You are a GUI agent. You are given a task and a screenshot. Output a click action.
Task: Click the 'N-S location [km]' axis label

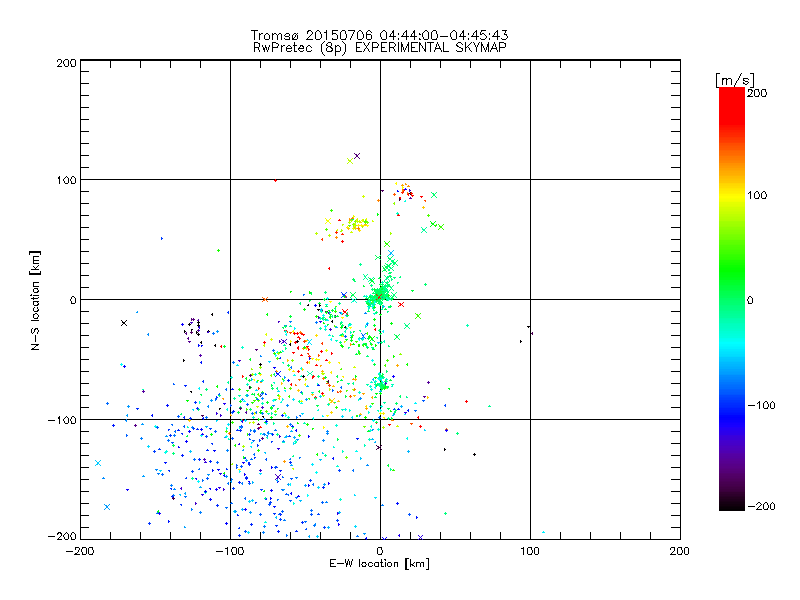pyautogui.click(x=35, y=301)
